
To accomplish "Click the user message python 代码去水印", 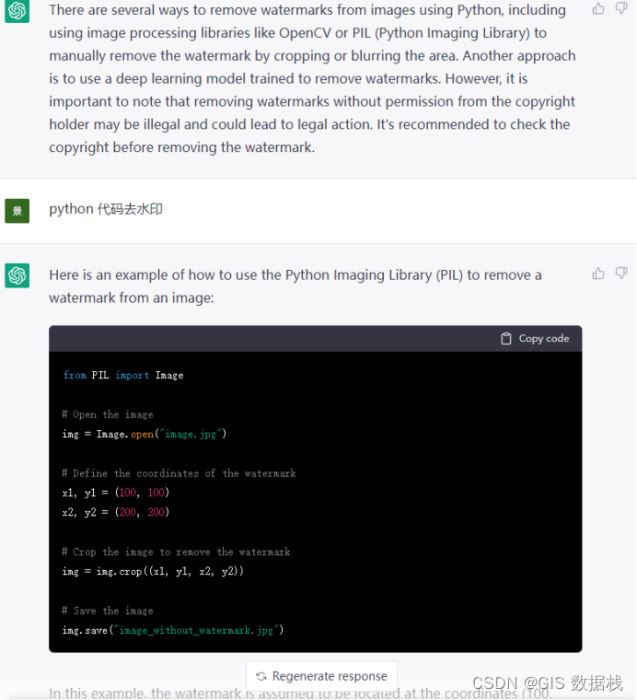I will [106, 209].
